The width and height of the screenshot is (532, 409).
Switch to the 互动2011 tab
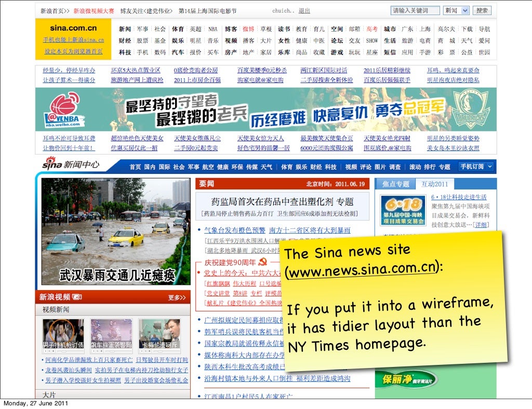point(435,184)
